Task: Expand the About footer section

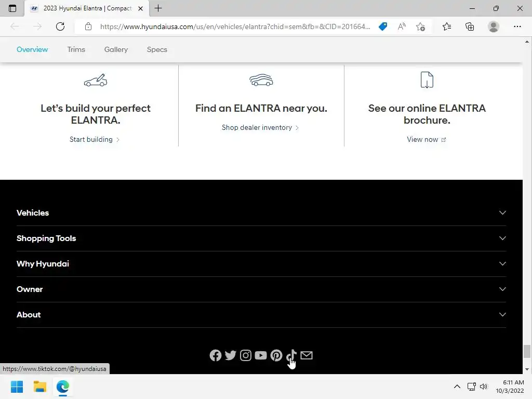Action: pyautogui.click(x=261, y=314)
